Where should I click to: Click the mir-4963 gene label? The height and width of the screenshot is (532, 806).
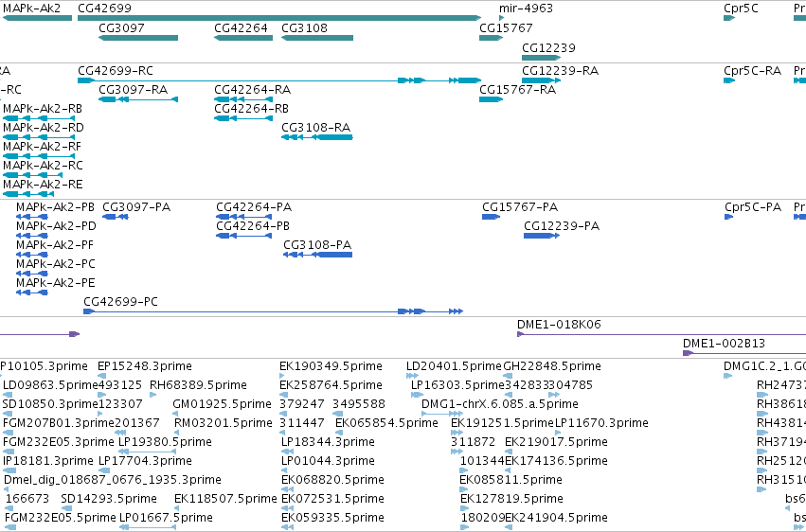pyautogui.click(x=526, y=9)
